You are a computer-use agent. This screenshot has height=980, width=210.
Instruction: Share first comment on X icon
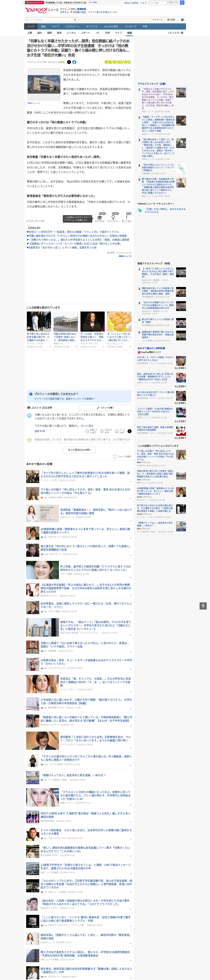click(130, 431)
